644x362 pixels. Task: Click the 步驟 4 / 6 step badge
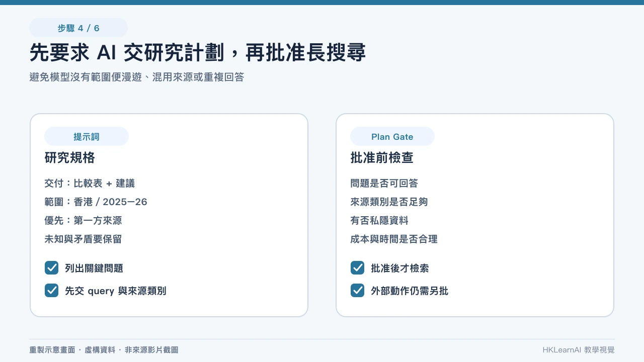tap(78, 28)
